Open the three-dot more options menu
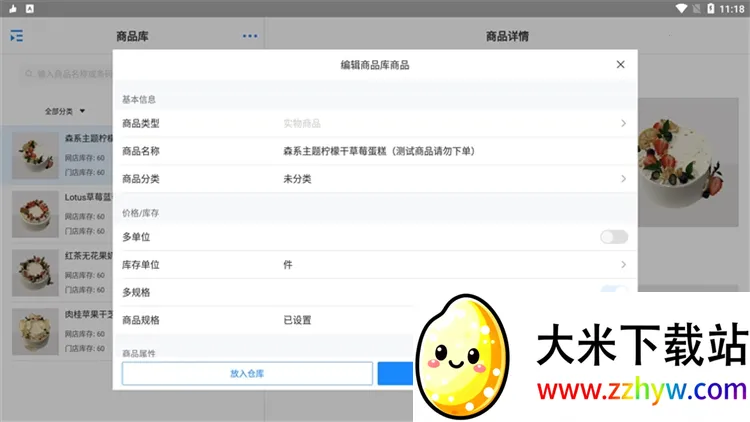 tap(249, 37)
